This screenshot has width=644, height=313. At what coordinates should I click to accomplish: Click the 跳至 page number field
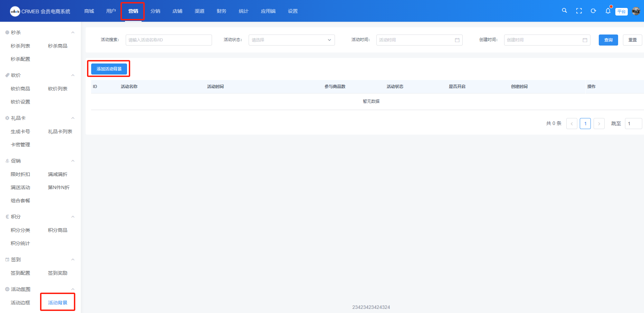(x=633, y=124)
